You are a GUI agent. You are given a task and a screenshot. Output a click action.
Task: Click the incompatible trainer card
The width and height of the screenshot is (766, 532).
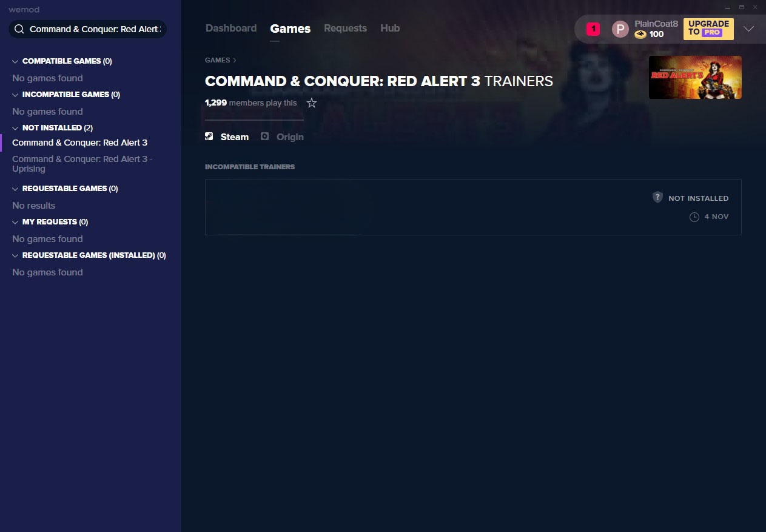coord(473,207)
